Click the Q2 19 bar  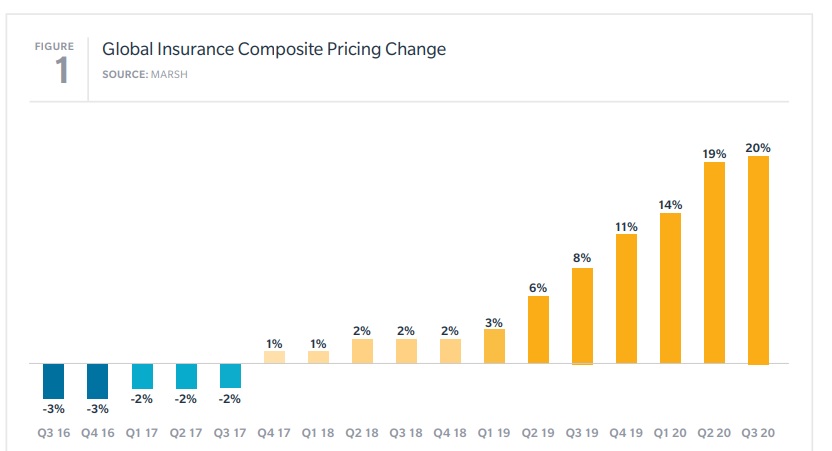click(538, 329)
